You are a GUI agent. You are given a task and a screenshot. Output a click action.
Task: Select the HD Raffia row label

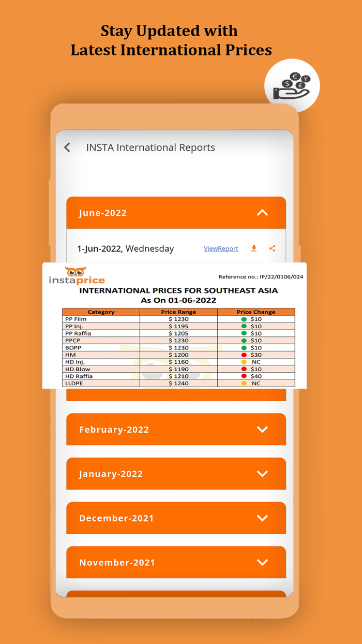(79, 376)
